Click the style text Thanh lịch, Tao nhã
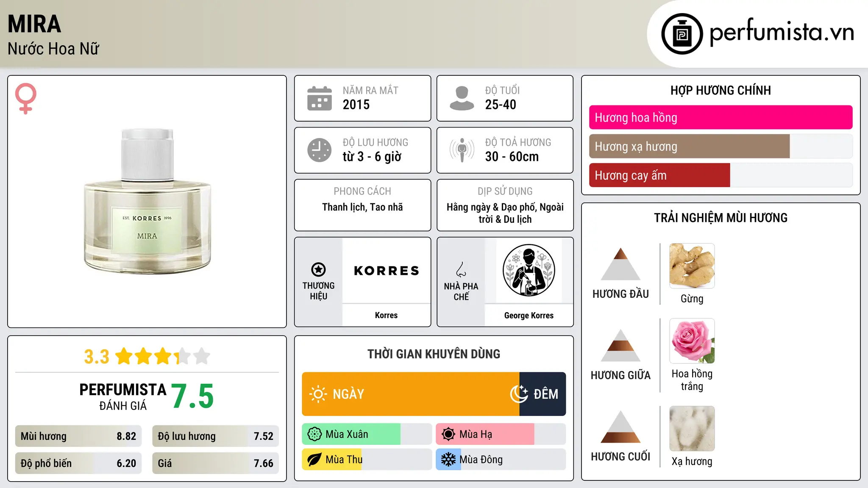Image resolution: width=868 pixels, height=488 pixels. [362, 207]
